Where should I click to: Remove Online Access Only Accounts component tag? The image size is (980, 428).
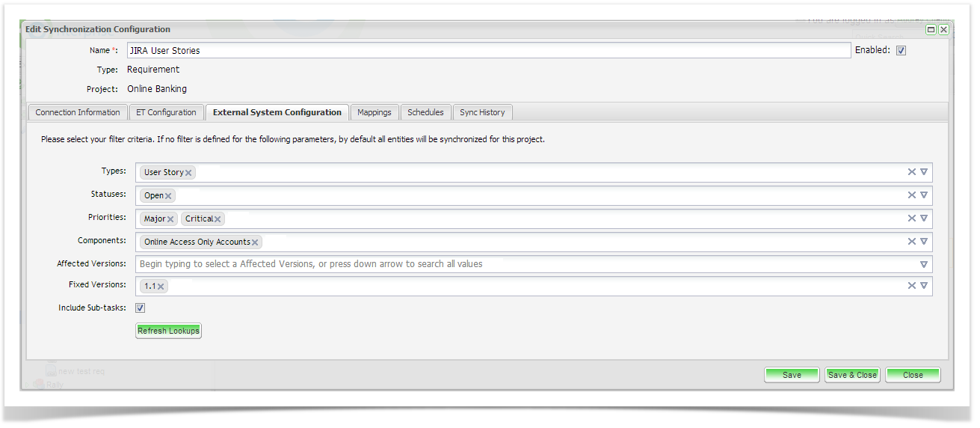255,242
